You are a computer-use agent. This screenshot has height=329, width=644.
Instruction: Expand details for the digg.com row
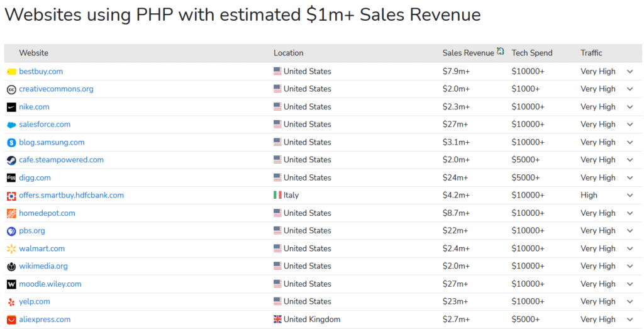630,178
